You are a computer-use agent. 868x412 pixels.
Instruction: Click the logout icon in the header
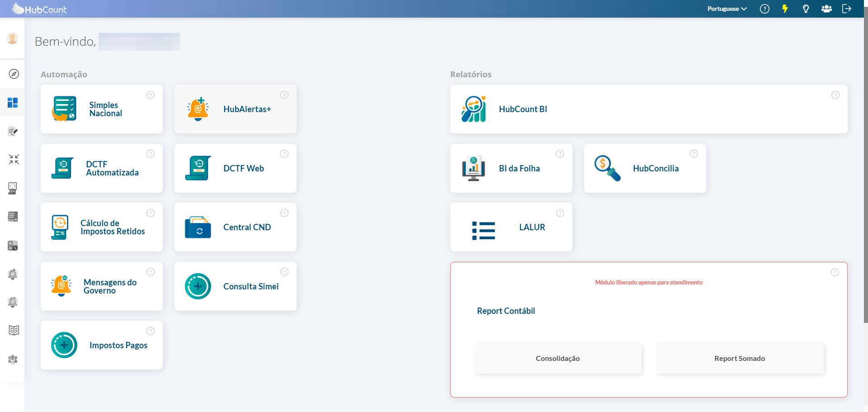pyautogui.click(x=847, y=9)
